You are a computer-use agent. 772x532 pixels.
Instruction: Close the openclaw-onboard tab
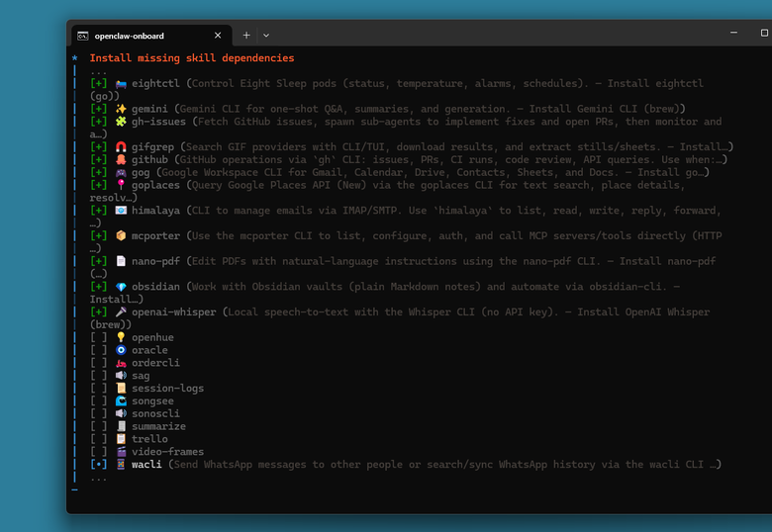218,36
